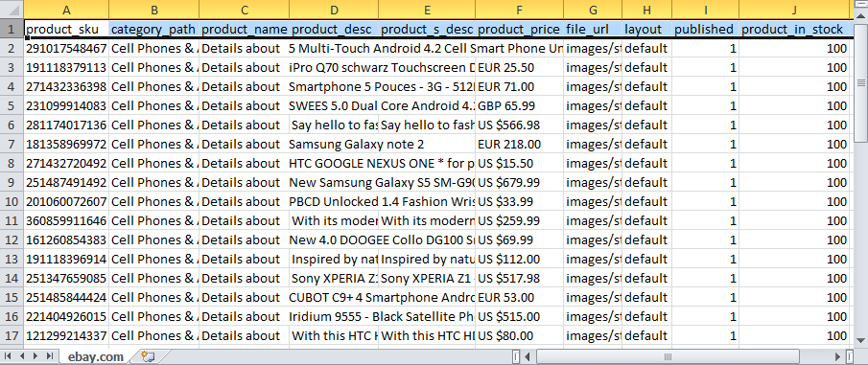Select column C header
The image size is (868, 365).
pyautogui.click(x=245, y=10)
